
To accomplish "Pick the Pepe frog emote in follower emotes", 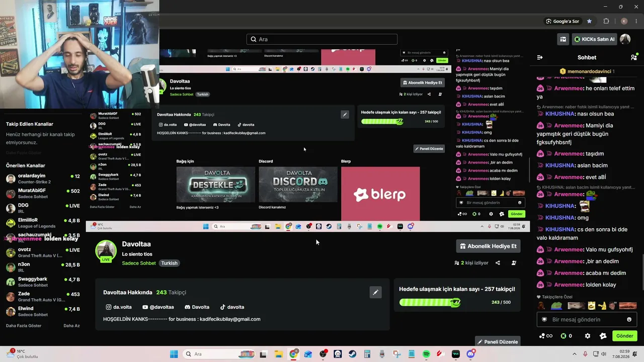I will coord(556,306).
